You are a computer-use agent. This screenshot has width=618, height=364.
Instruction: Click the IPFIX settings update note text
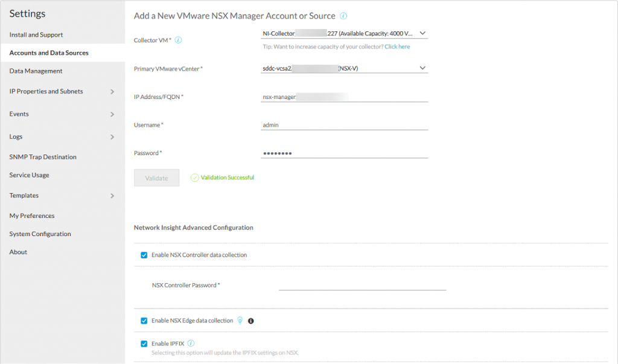[x=225, y=353]
